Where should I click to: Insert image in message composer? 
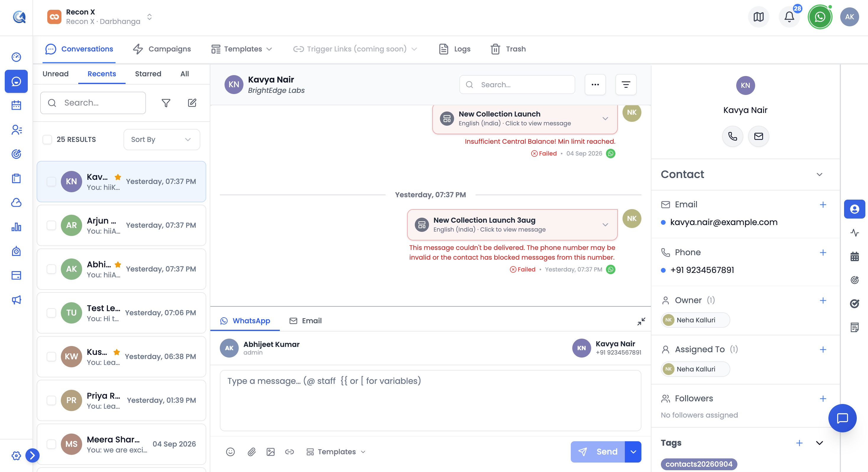click(x=271, y=452)
